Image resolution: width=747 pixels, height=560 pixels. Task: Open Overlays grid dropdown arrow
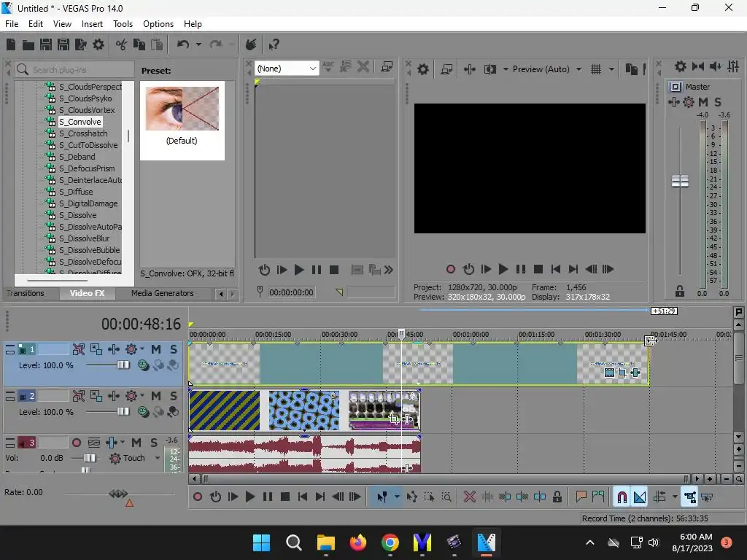[611, 69]
